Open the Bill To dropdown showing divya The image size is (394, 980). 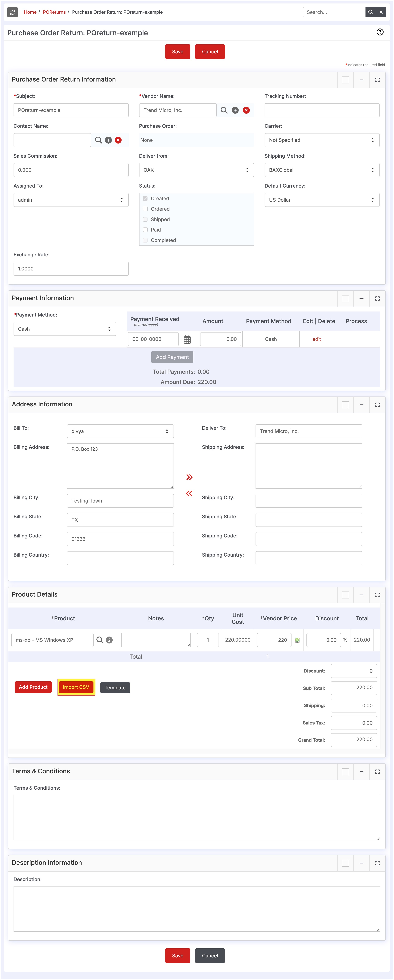click(120, 431)
